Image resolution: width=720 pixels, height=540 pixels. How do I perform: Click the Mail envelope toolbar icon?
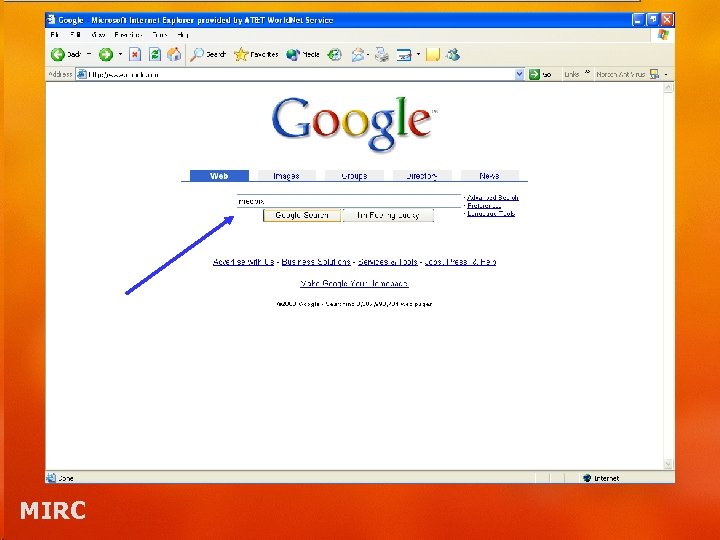358,55
